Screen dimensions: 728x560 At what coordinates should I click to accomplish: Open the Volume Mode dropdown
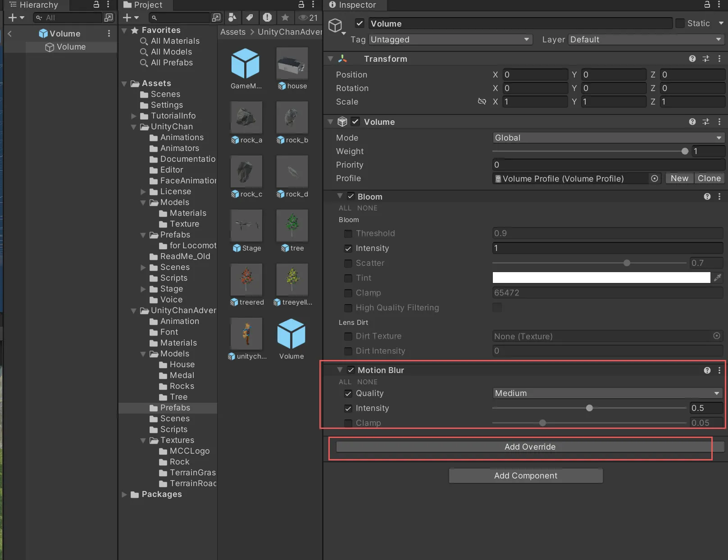click(608, 138)
